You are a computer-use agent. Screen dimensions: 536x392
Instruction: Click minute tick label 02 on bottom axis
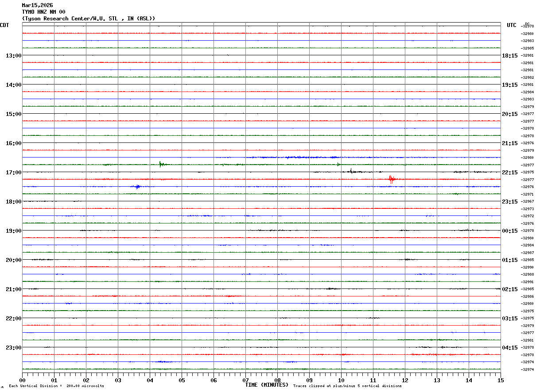(x=86, y=380)
